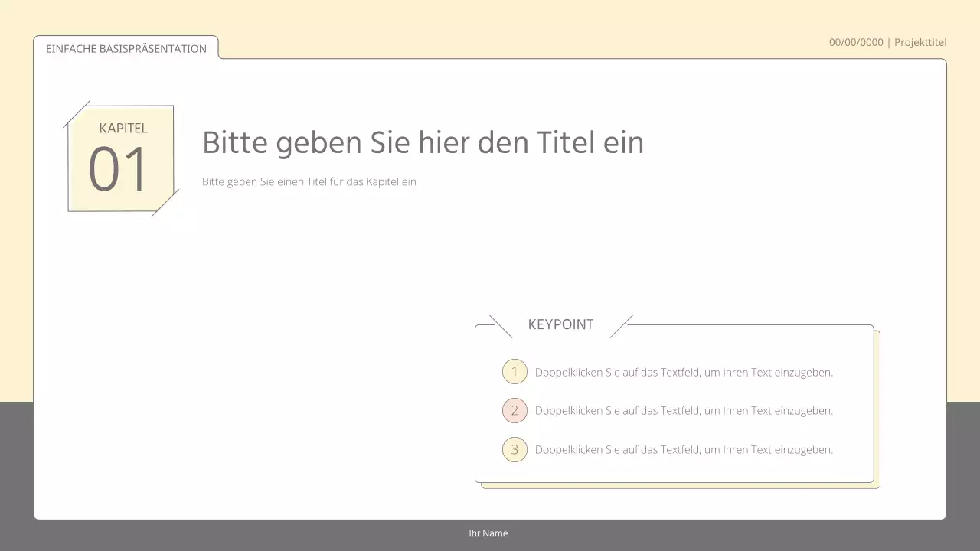Click the third Doppelklicken text entry
Image resolution: width=980 pixels, height=551 pixels.
[684, 449]
